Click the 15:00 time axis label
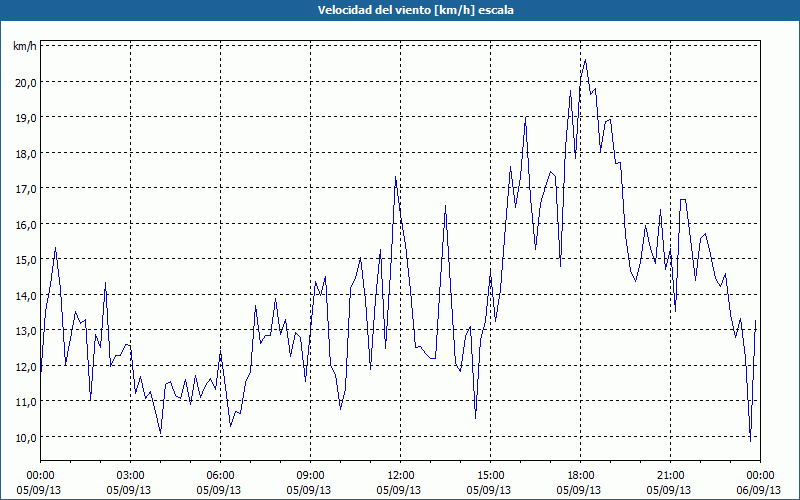Image resolution: width=800 pixels, height=500 pixels. click(x=490, y=476)
